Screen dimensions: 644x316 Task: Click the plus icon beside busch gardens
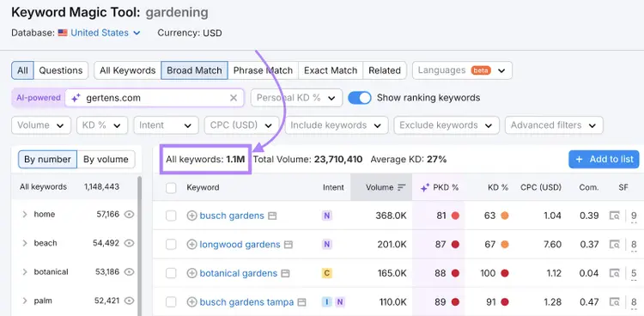191,216
